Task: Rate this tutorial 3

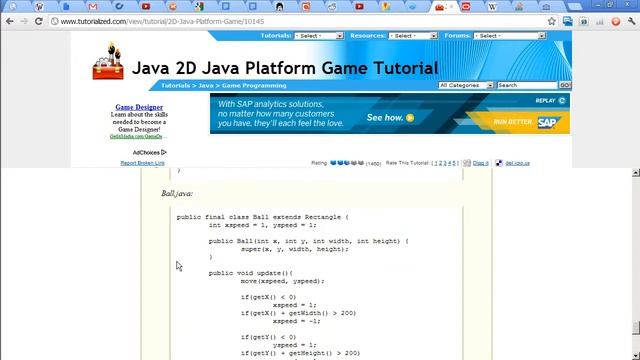Action: click(x=445, y=163)
